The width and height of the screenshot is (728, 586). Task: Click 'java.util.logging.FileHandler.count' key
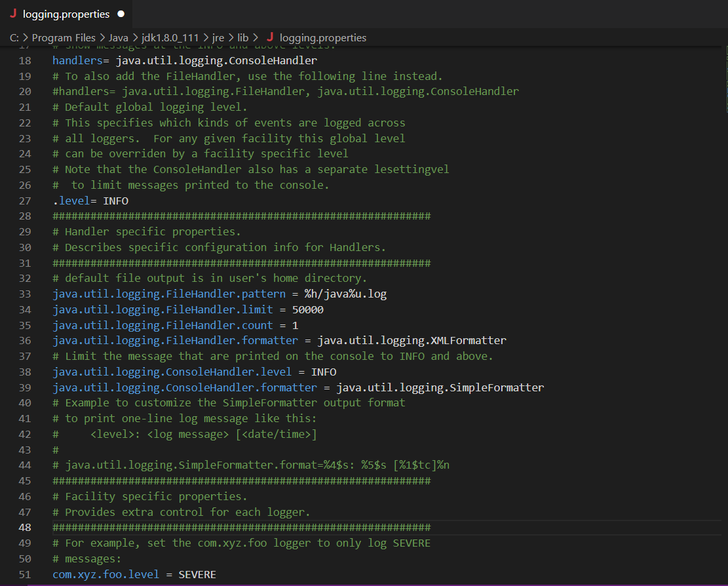point(163,326)
